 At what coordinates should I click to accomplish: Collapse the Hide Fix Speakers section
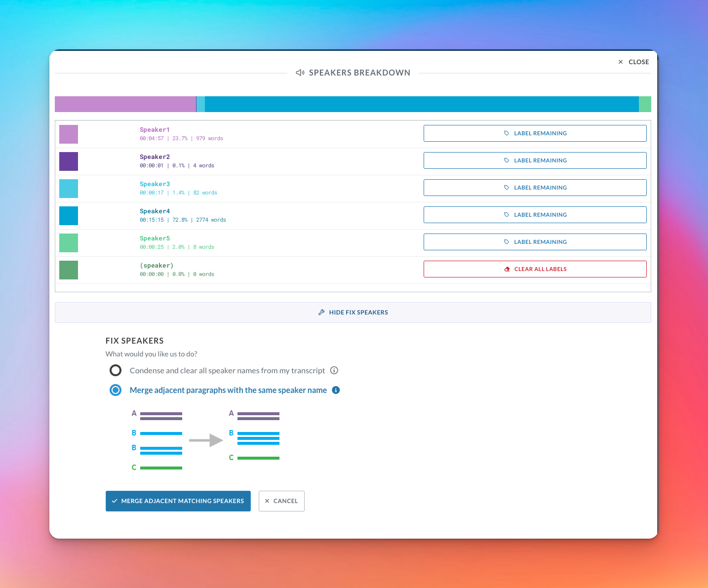coord(353,313)
